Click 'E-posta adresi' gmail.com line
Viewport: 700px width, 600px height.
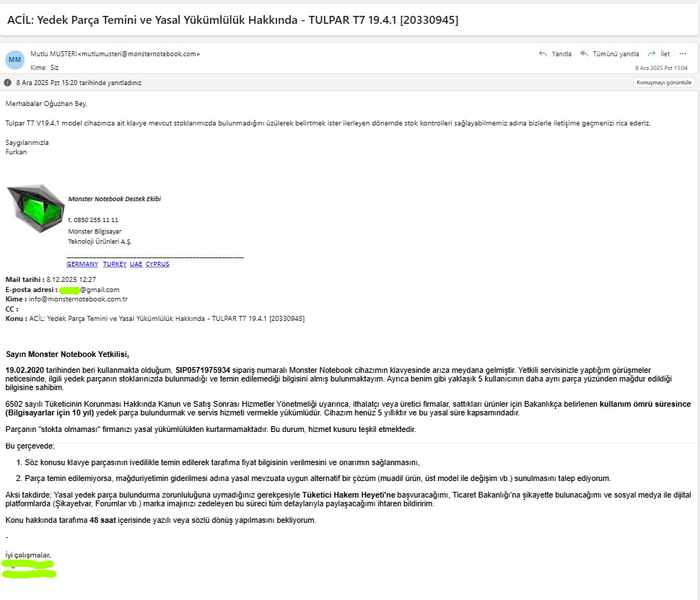tap(63, 290)
